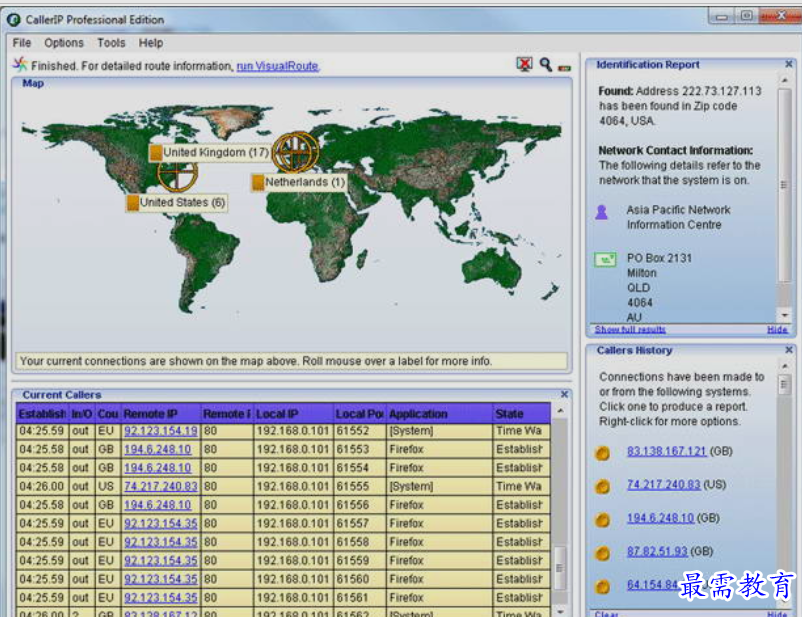Screen dimensions: 802x617
Task: Click the Current Callers scrollbar thumb
Action: coord(560,568)
